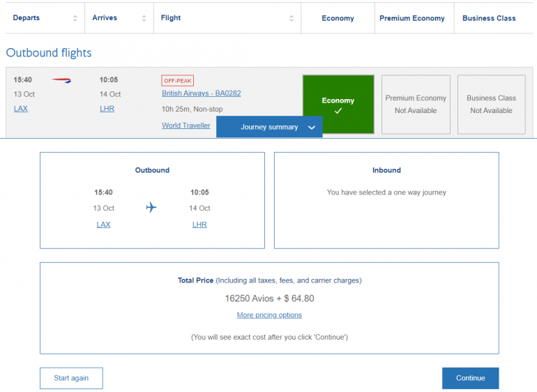Click the Economy column header
Image resolution: width=537 pixels, height=392 pixels.
[x=338, y=18]
